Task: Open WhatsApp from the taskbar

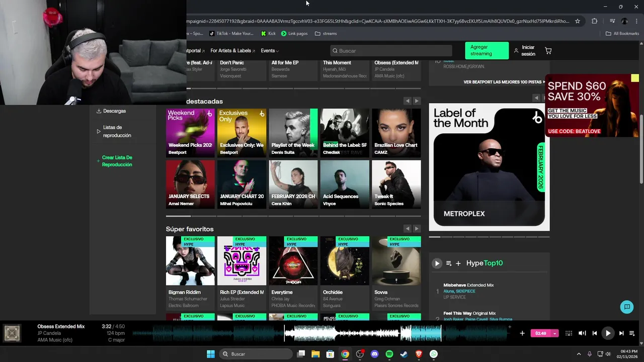Action: [434, 354]
